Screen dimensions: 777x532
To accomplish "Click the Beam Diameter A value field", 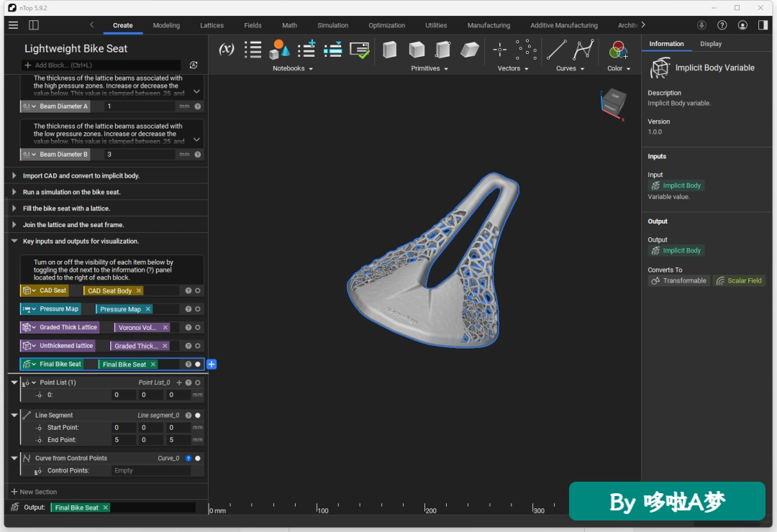I will tap(140, 106).
